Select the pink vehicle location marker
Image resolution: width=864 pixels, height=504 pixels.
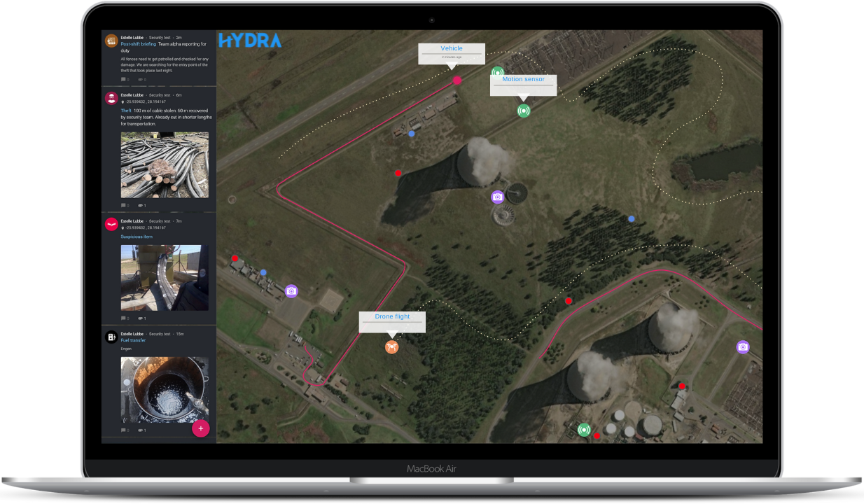(457, 80)
